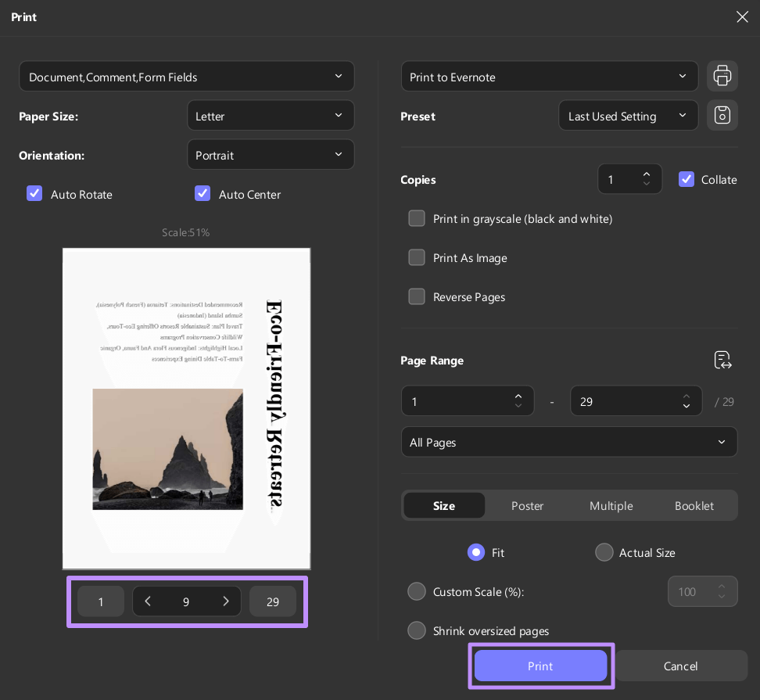Open the Paper Size dropdown
Viewport: 760px width, 700px height.
[x=271, y=115]
